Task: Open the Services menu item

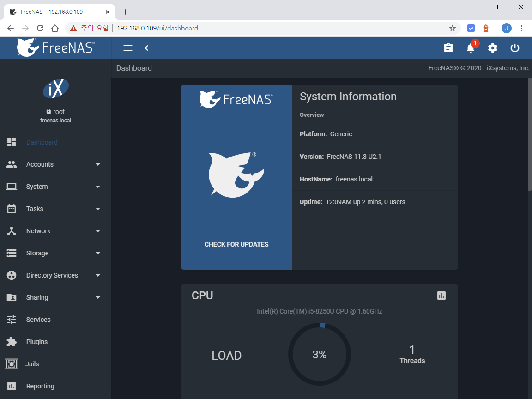Action: (x=38, y=320)
